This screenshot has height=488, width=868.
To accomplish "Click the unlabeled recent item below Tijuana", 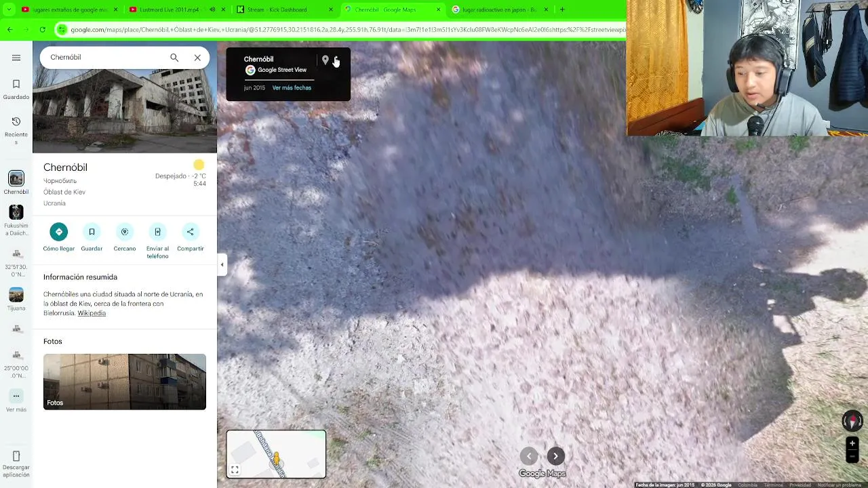I will [x=16, y=329].
